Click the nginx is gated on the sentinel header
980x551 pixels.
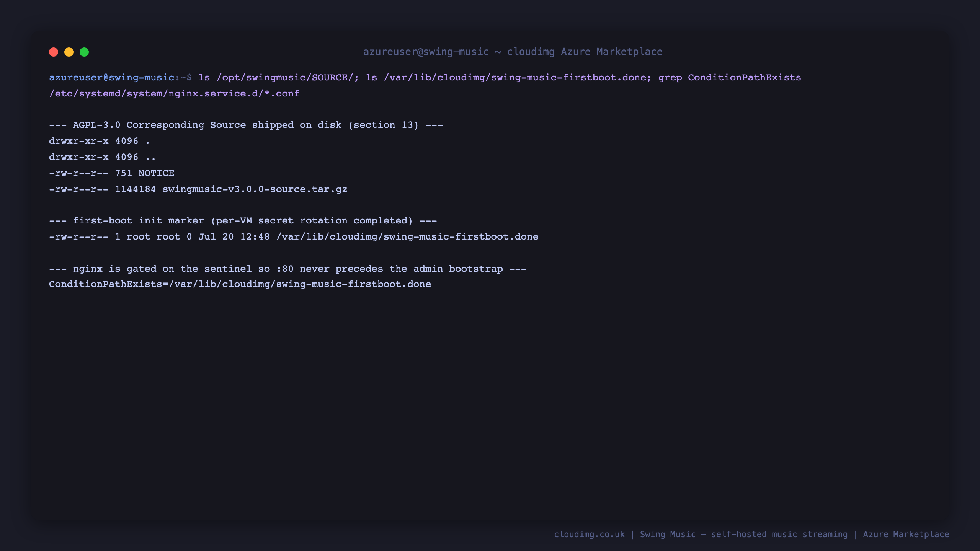point(287,269)
